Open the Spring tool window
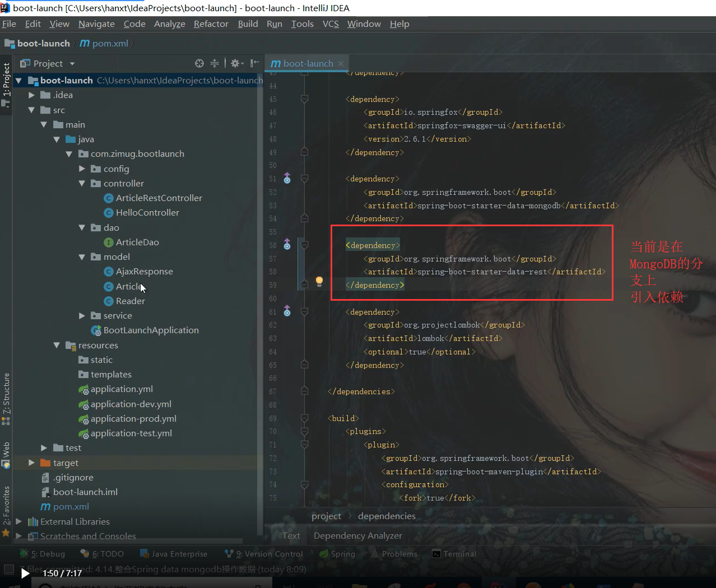 coord(337,554)
